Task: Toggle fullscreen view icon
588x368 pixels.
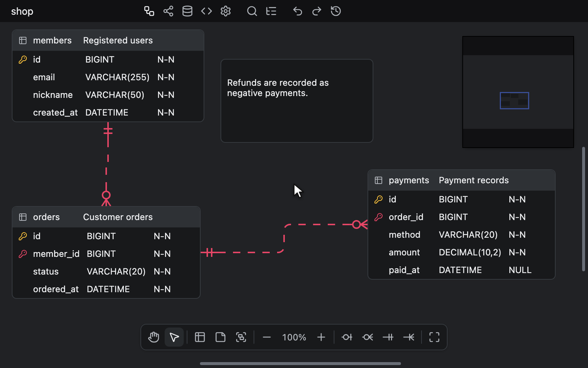Action: click(x=434, y=337)
